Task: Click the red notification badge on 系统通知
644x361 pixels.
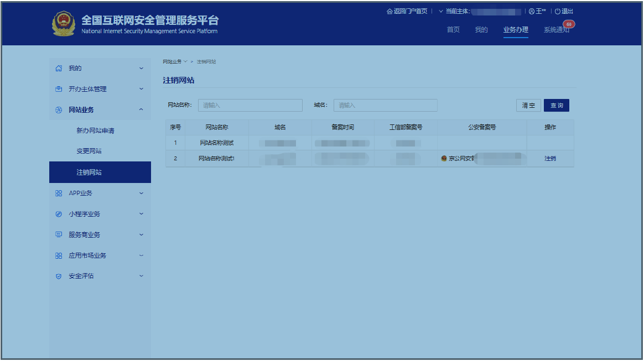Action: tap(569, 24)
